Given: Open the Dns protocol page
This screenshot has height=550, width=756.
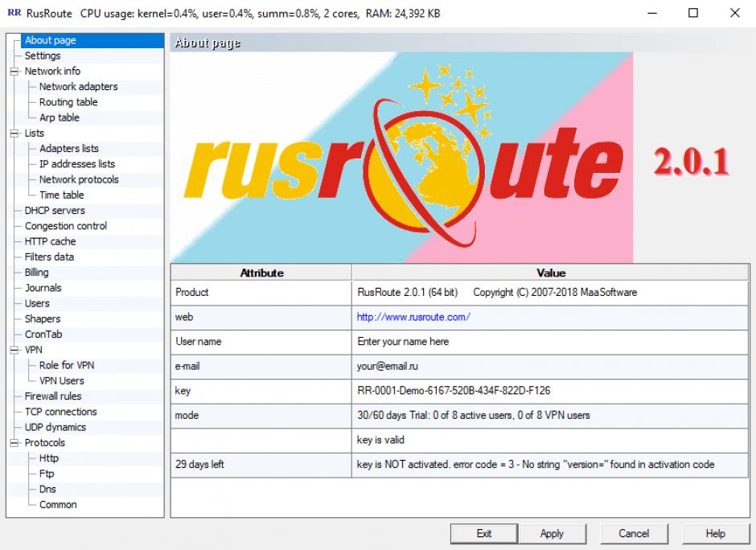Looking at the screenshot, I should pyautogui.click(x=47, y=489).
